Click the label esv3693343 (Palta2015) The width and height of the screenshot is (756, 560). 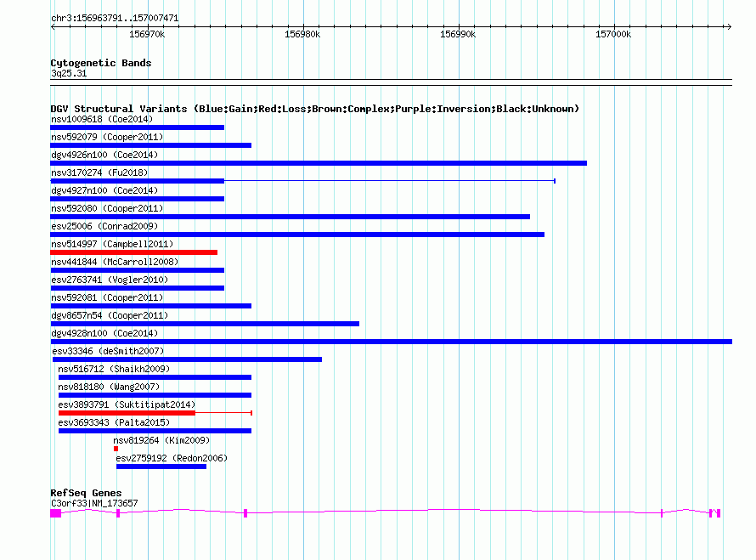(x=114, y=422)
